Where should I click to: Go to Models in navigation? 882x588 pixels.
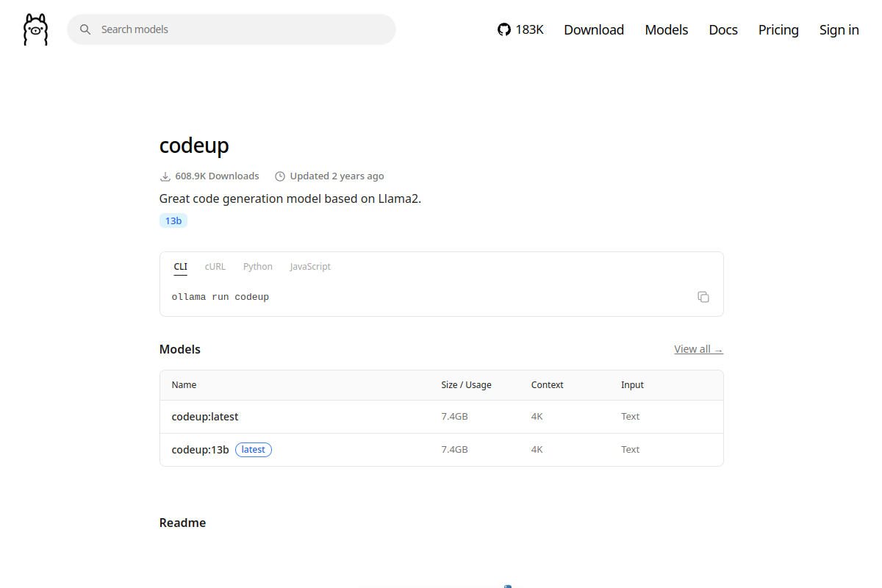[x=667, y=29]
